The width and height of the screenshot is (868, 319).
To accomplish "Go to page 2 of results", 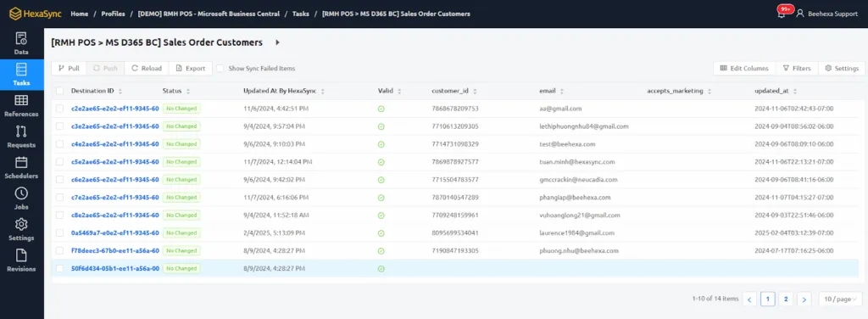I will (786, 299).
